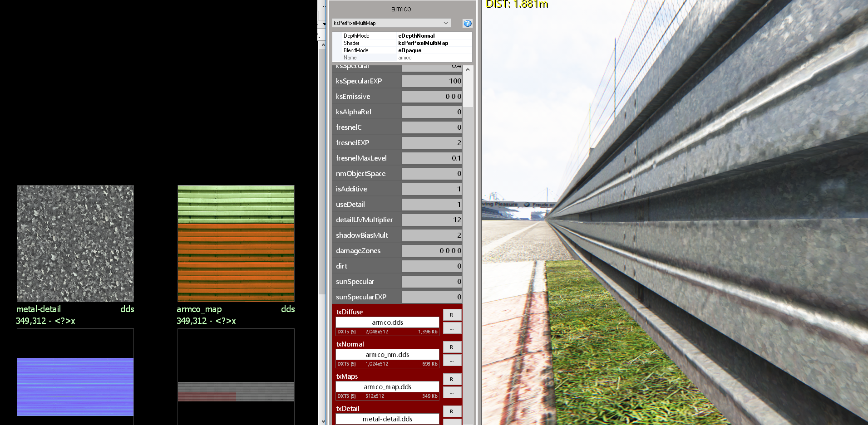Browse for txDiffuse texture with ellipsis button
Screen dimensions: 868x425
tap(452, 328)
